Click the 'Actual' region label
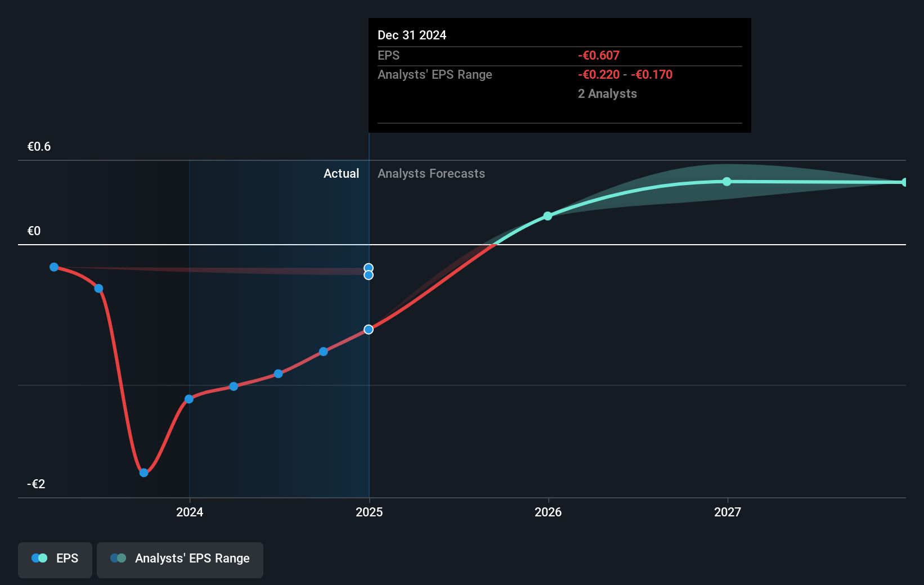 coord(341,173)
